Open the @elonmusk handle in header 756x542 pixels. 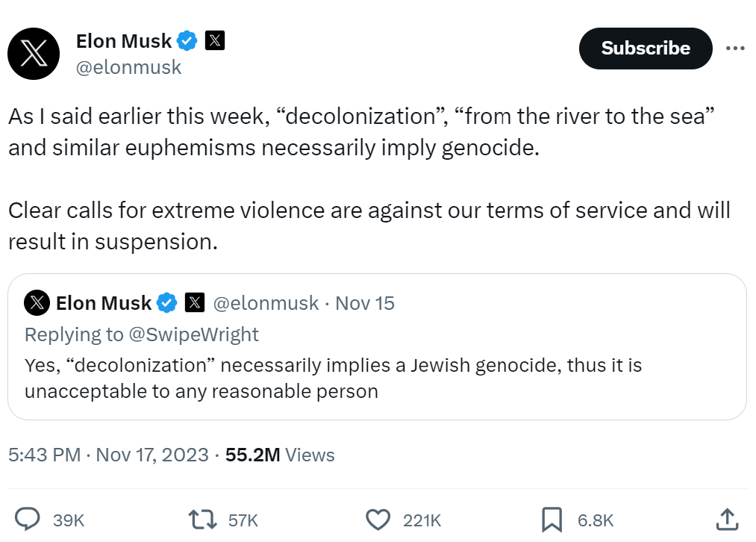128,67
